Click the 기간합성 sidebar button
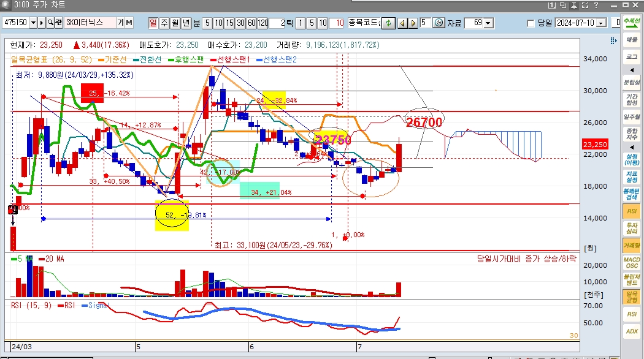 tap(632, 99)
